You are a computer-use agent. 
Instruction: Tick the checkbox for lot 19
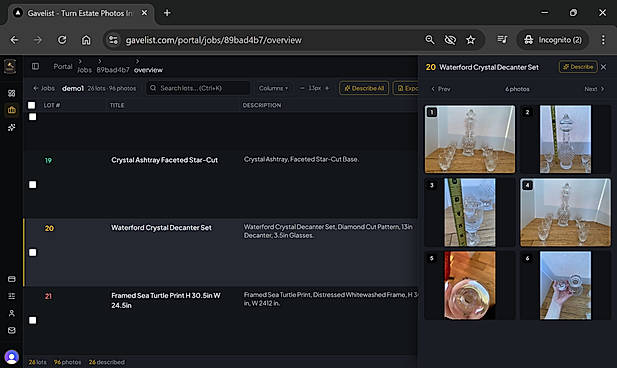pos(33,185)
